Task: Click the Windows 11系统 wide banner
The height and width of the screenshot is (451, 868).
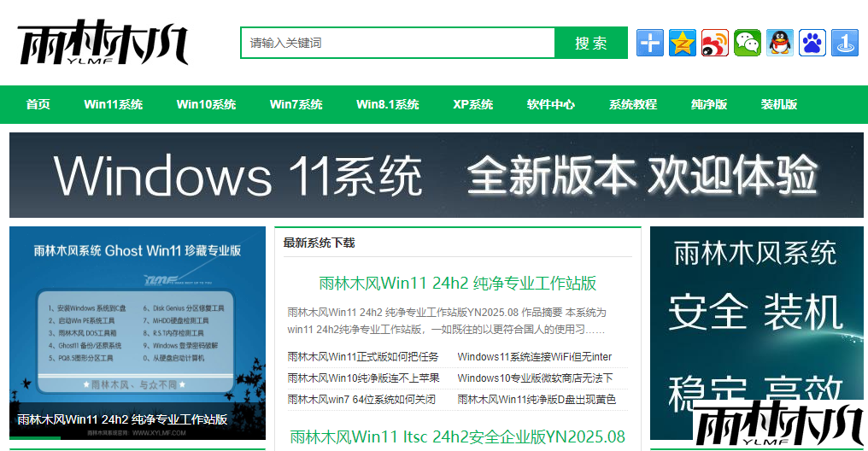Action: pos(436,175)
